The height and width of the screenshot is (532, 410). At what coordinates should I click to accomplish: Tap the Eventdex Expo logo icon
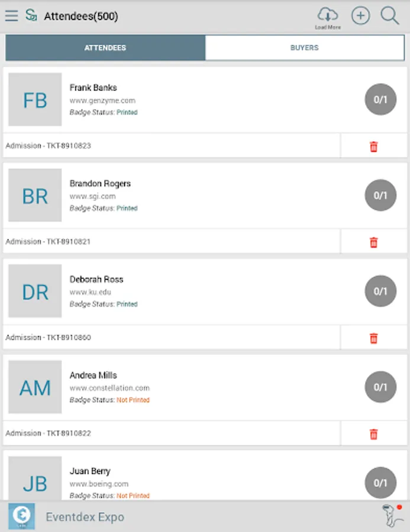tap(21, 517)
